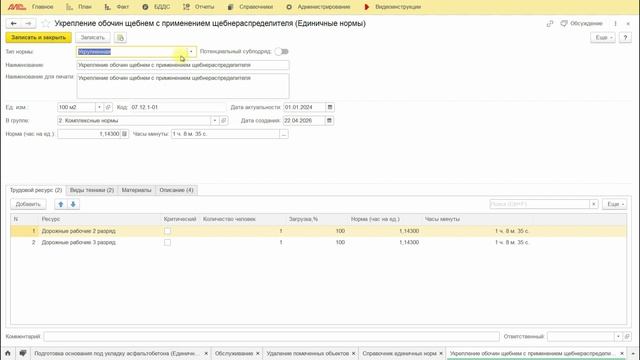Click Добавить to add a resource
The height and width of the screenshot is (360, 640).
(28, 204)
